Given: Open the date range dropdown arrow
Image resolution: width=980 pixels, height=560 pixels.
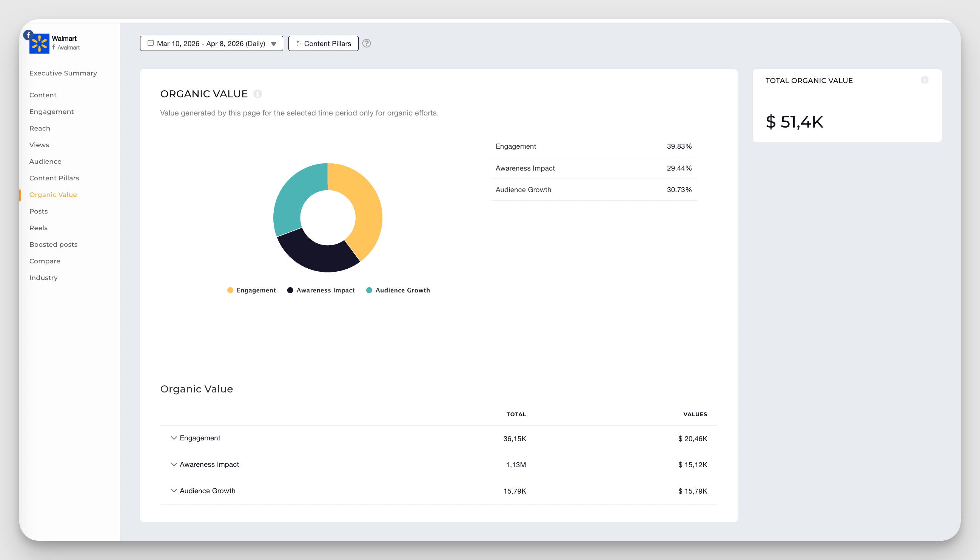Looking at the screenshot, I should [274, 44].
